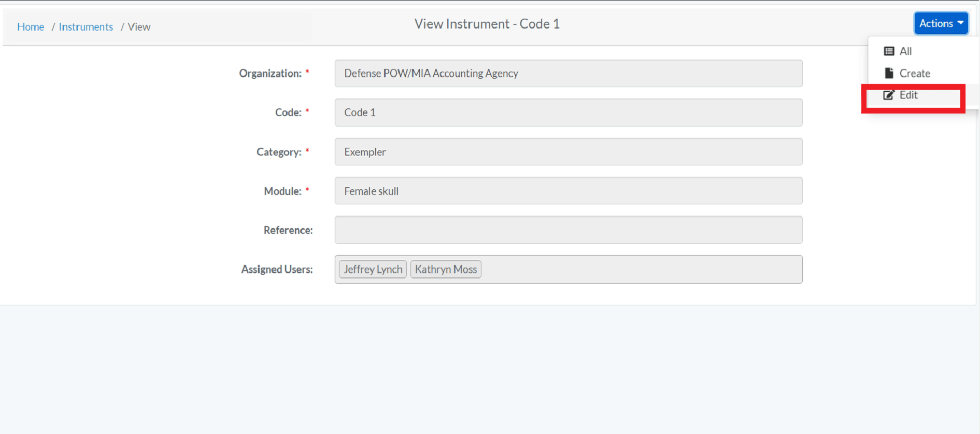Click the Kathryn Moss user tag
Viewport: 980px width, 434px height.
[446, 269]
